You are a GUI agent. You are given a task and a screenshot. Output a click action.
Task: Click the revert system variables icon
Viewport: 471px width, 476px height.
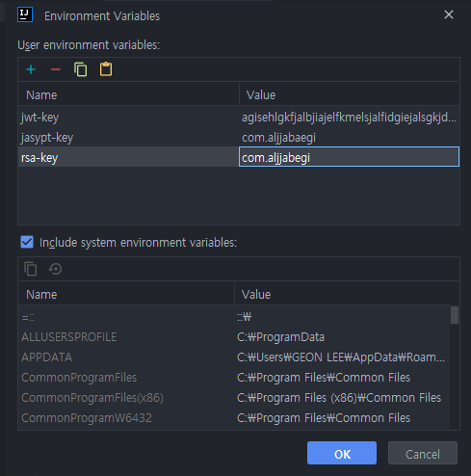(x=55, y=269)
